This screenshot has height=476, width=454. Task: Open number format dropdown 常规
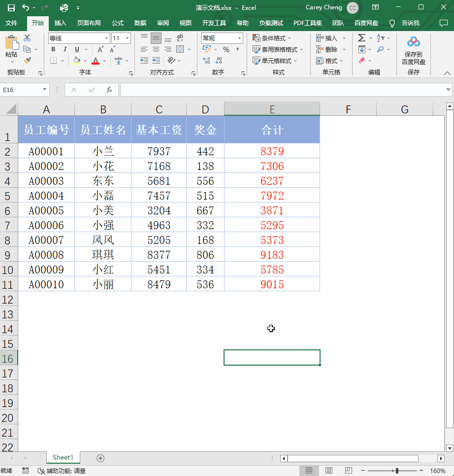coord(240,38)
